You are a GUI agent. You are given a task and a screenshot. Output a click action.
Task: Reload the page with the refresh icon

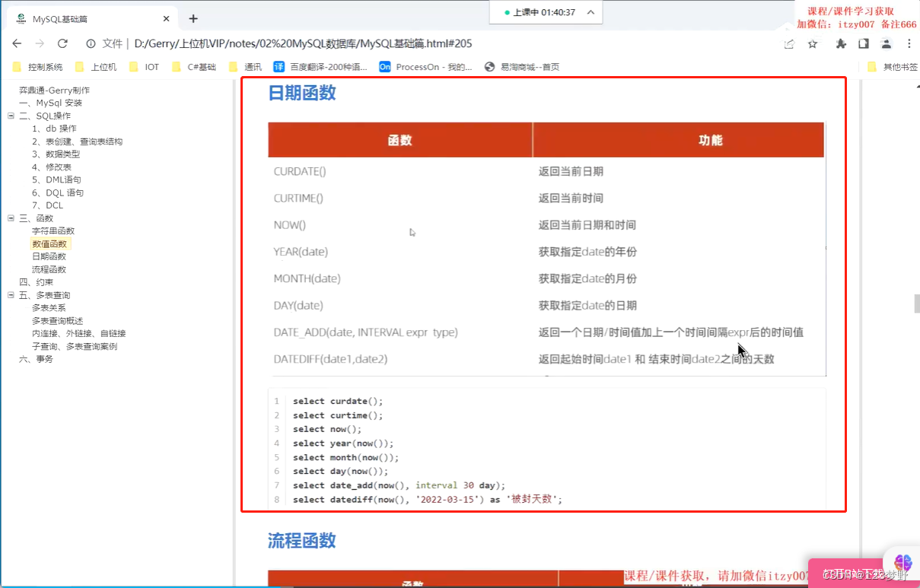pos(62,43)
